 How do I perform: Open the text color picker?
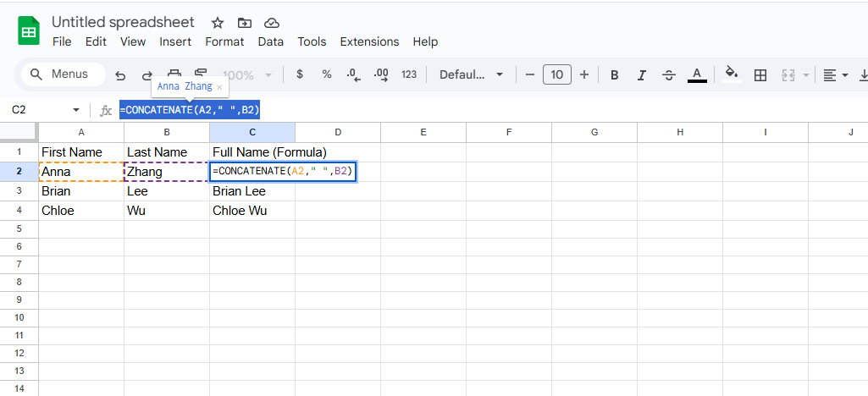(x=697, y=74)
